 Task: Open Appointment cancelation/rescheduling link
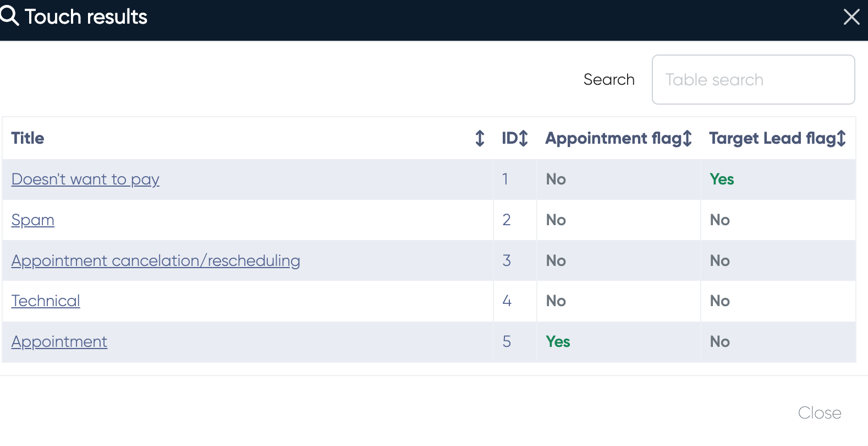click(156, 261)
